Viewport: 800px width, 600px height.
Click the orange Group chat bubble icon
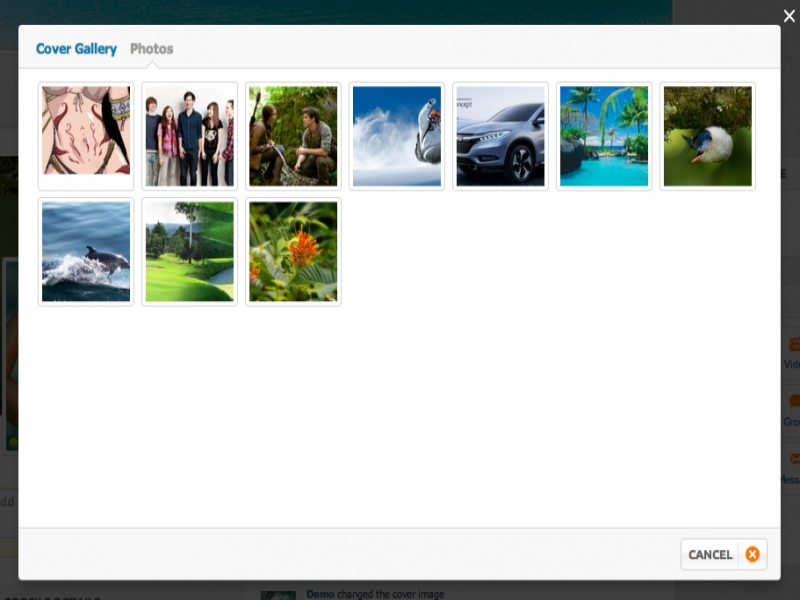(x=794, y=401)
